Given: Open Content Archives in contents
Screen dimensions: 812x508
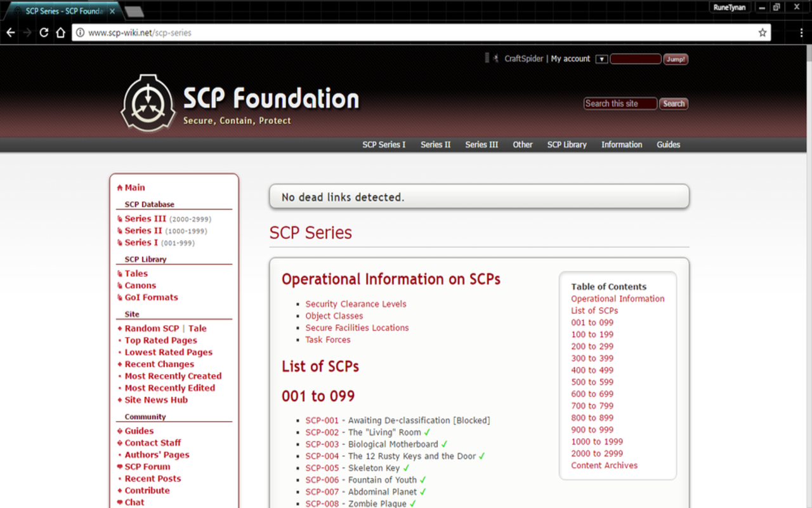Looking at the screenshot, I should [605, 465].
